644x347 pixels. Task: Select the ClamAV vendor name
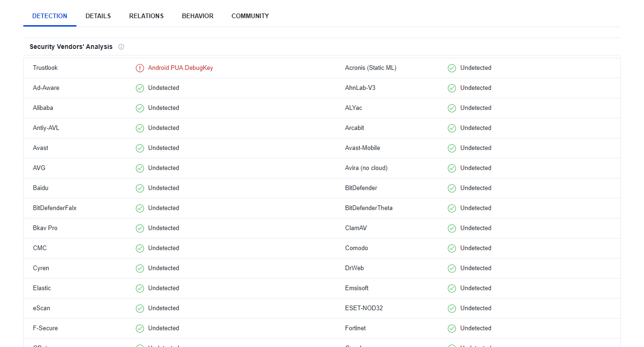tap(356, 228)
